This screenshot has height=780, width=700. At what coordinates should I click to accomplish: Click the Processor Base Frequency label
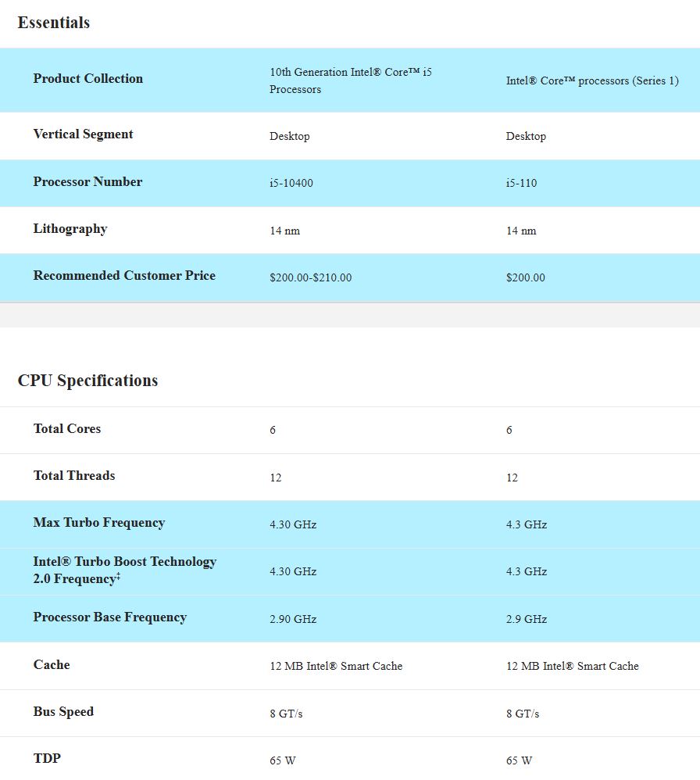coord(110,617)
